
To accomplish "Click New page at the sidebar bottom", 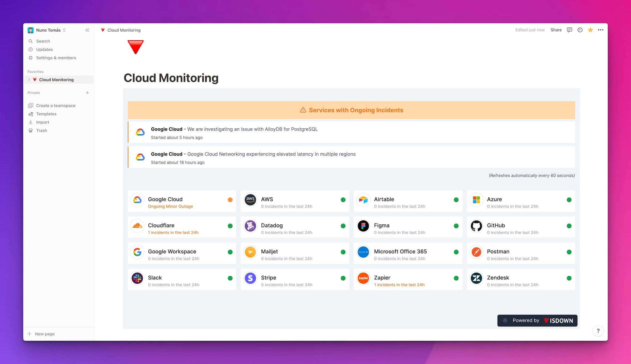I will pyautogui.click(x=45, y=334).
